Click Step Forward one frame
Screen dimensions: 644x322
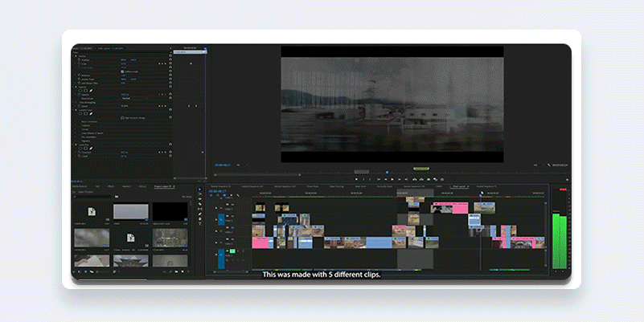pos(400,179)
